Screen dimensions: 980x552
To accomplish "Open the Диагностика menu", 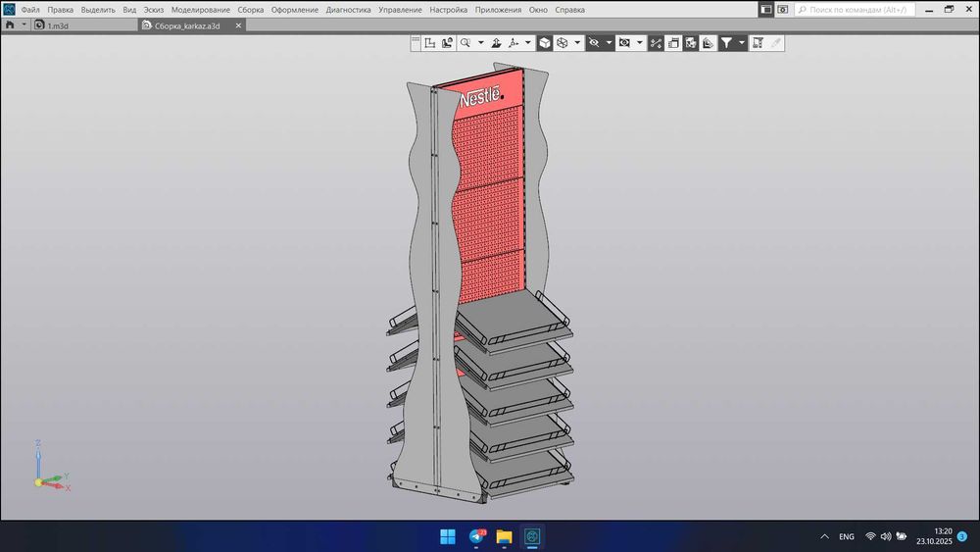I will 348,10.
